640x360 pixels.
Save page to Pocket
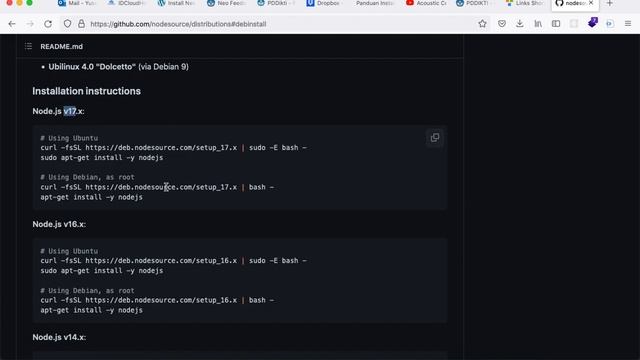502,24
